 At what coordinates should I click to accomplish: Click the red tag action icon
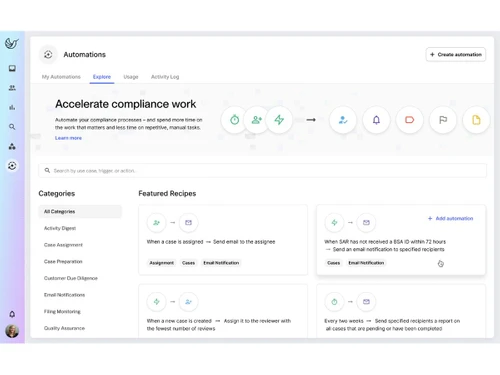[410, 120]
